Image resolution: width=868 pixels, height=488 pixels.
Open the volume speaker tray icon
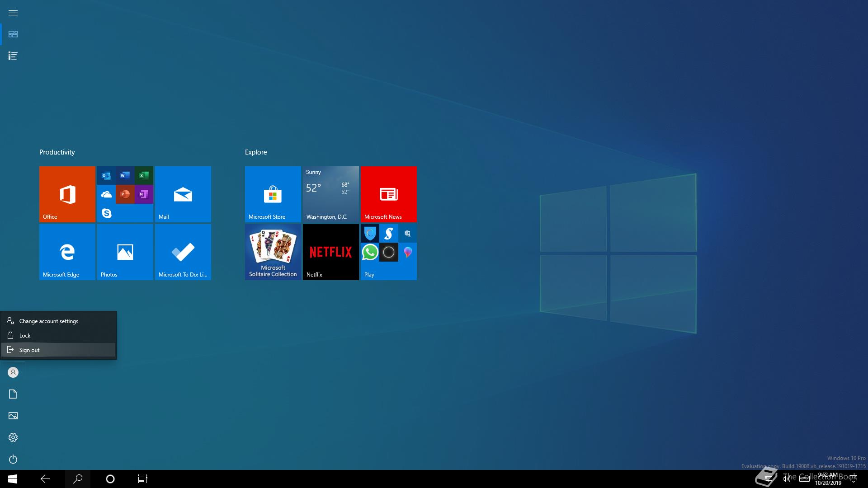pyautogui.click(x=787, y=479)
